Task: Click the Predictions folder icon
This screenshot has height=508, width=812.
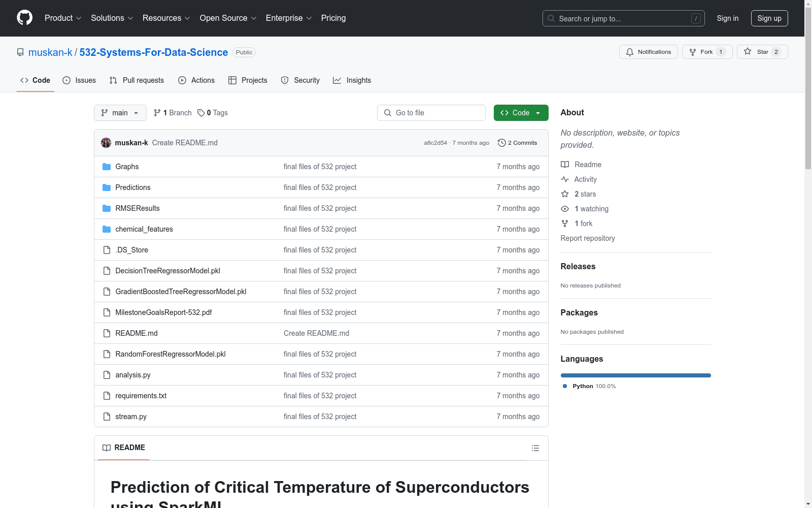Action: click(x=107, y=187)
